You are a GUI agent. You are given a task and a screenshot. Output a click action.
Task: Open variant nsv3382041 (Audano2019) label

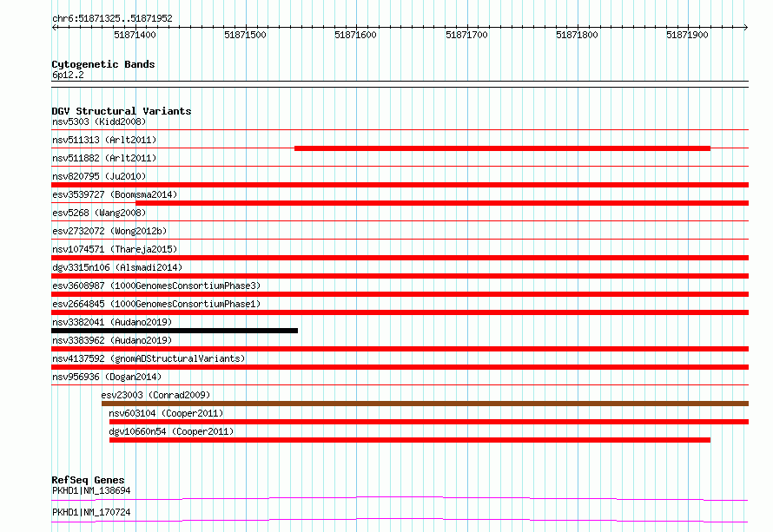pyautogui.click(x=112, y=322)
